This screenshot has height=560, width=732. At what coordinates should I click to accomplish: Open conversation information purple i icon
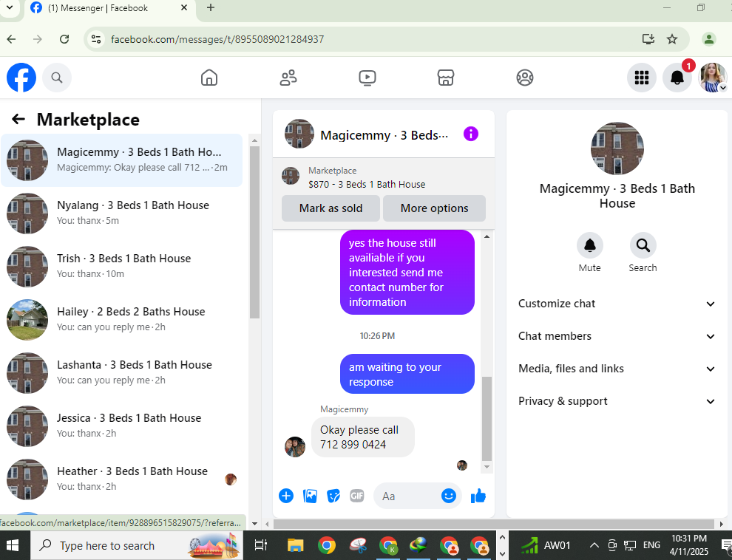point(470,134)
